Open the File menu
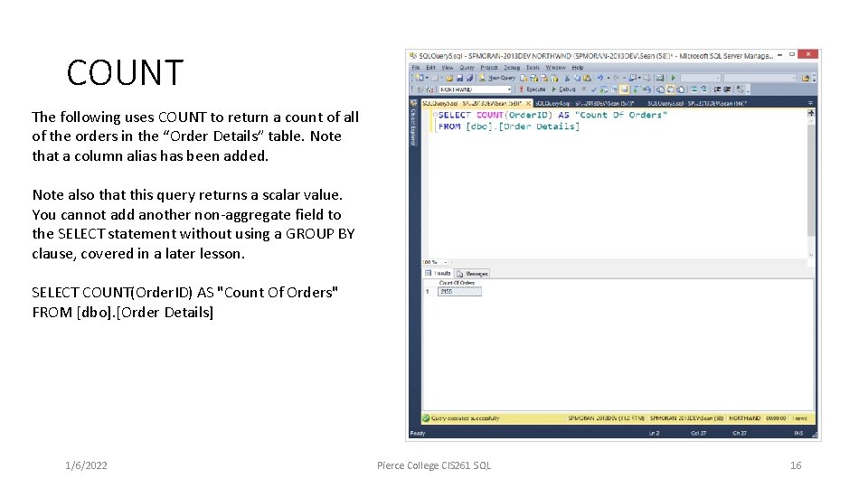This screenshot has height=488, width=868. pyautogui.click(x=416, y=68)
